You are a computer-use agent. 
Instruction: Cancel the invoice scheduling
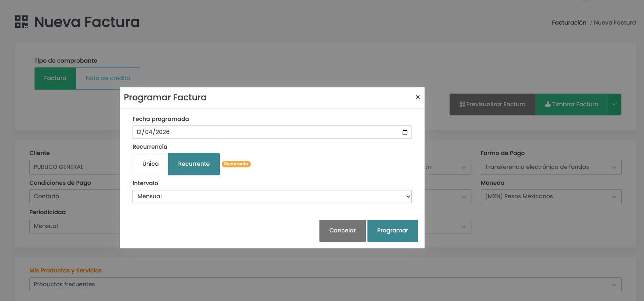tap(342, 231)
